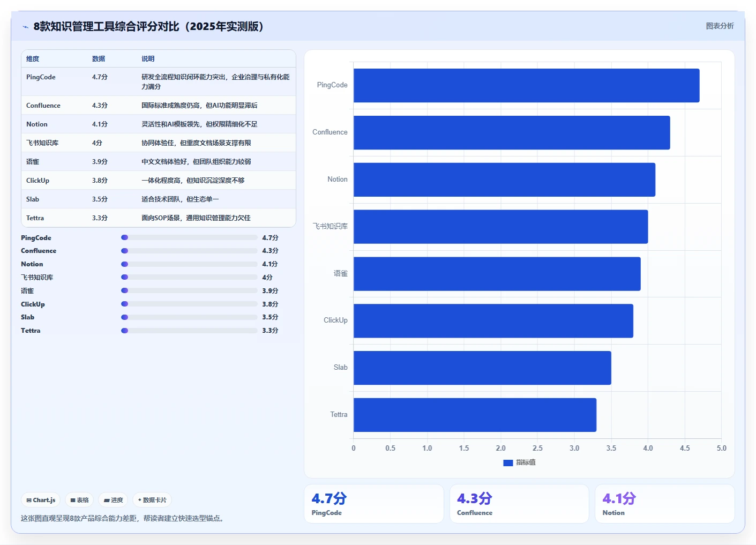Click the 飞书知识库 bar in the chart
756x545 pixels.
(500, 227)
